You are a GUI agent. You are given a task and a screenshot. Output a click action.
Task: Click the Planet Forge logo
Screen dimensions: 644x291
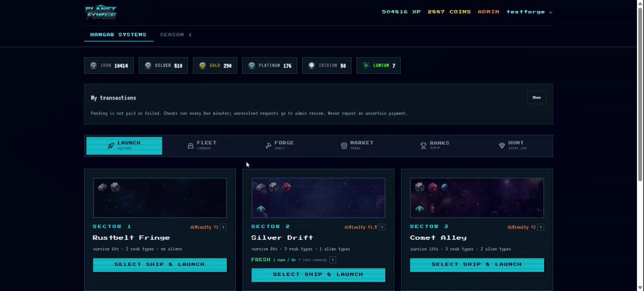tap(100, 12)
